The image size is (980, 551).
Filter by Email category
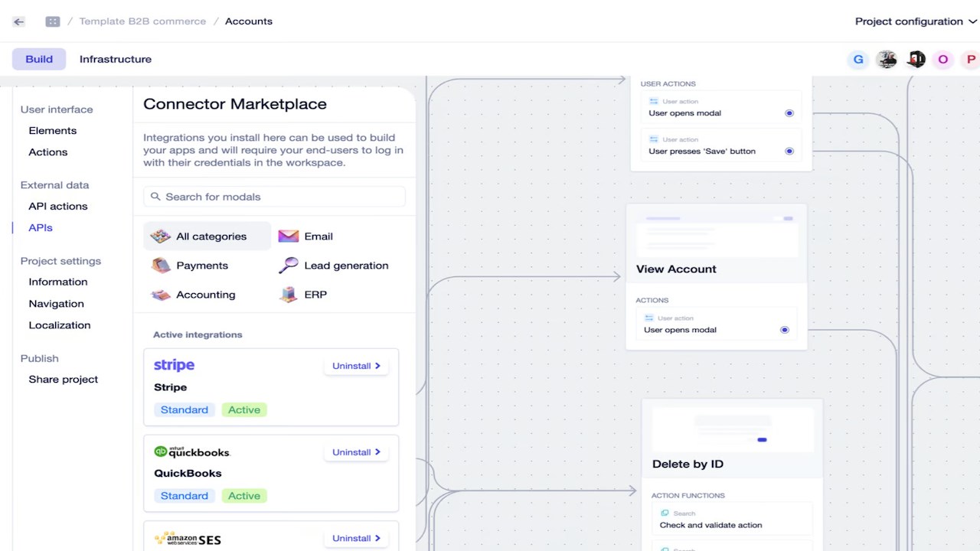pos(318,236)
